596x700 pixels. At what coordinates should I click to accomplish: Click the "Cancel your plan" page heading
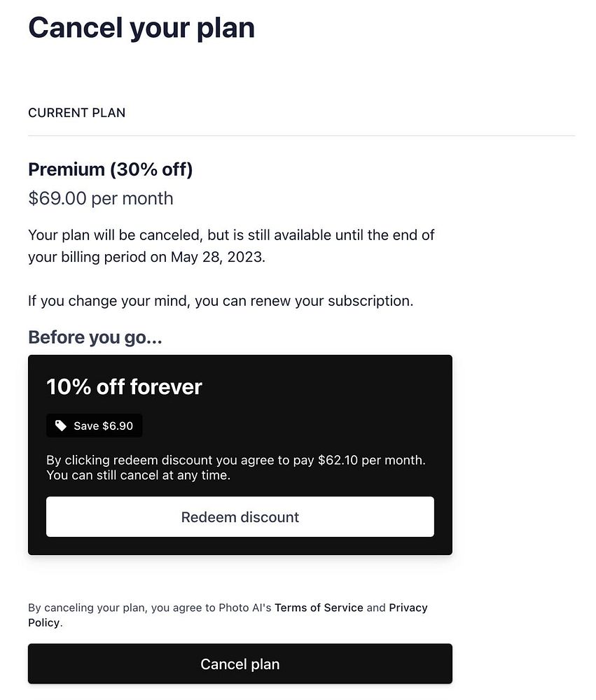pos(141,28)
